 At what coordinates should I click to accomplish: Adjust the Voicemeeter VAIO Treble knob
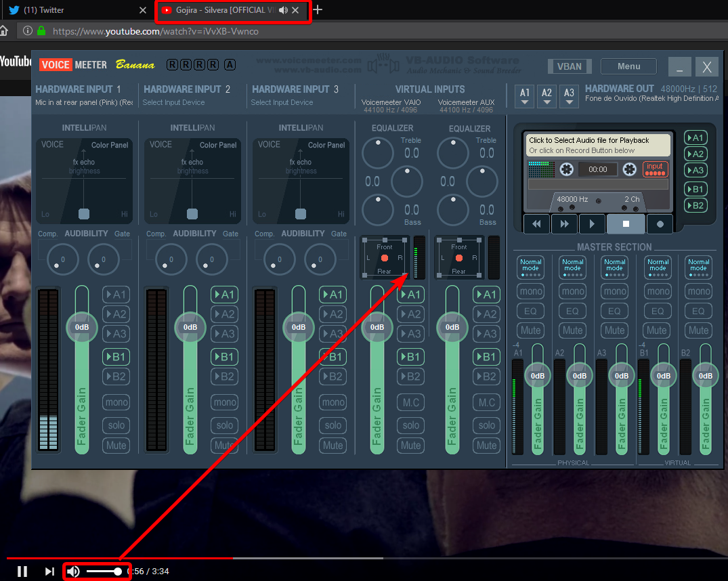point(378,153)
